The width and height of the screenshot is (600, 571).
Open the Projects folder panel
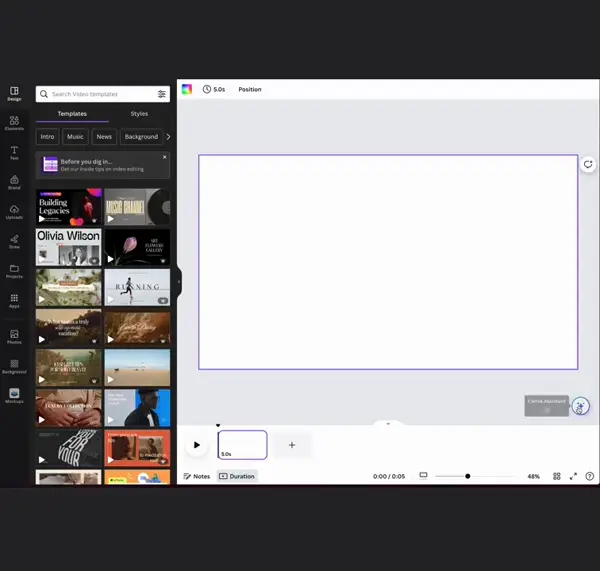click(14, 270)
